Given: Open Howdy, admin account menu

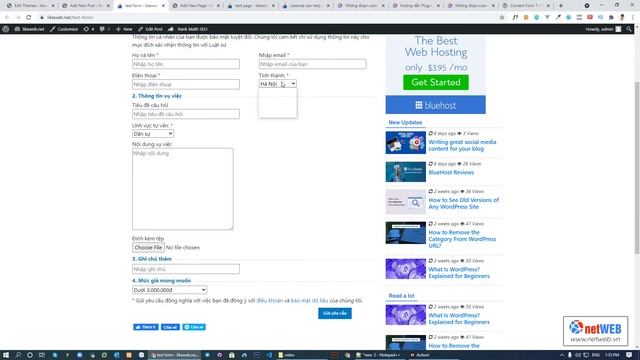Looking at the screenshot, I should pos(603,29).
